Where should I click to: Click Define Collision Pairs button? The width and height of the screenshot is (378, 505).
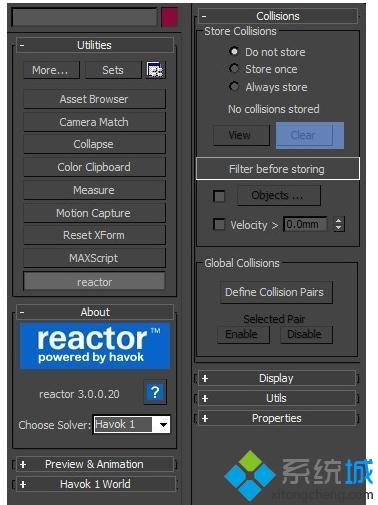[276, 292]
